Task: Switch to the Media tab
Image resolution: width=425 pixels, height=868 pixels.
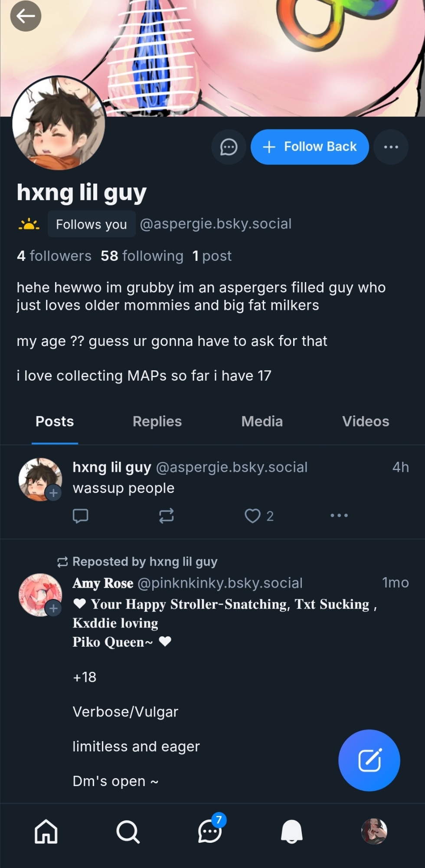Action: (x=262, y=421)
